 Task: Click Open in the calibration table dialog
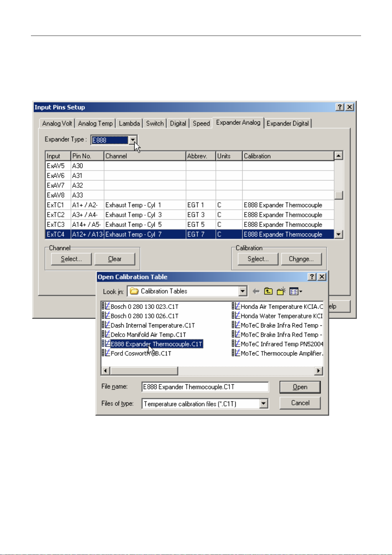300,387
